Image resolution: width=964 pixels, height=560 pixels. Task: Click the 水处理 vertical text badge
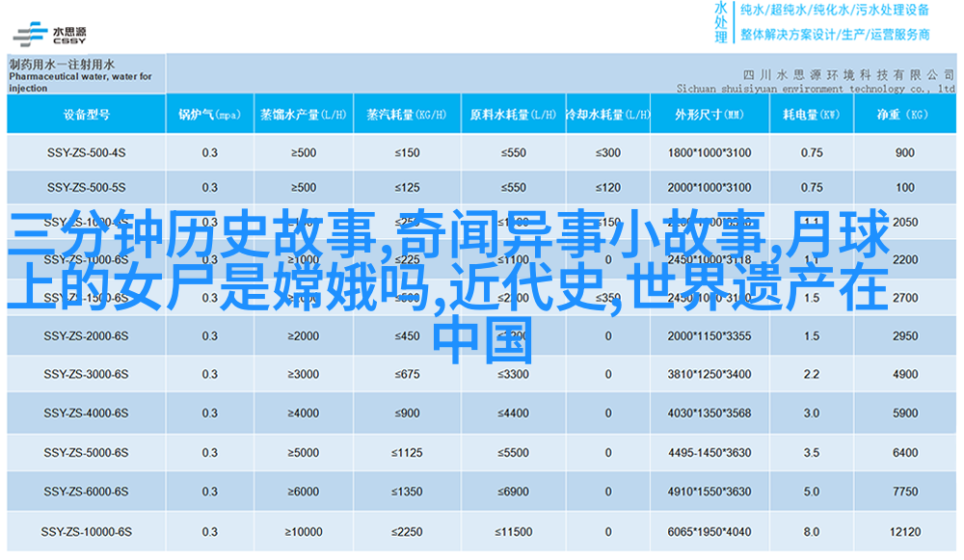[721, 23]
